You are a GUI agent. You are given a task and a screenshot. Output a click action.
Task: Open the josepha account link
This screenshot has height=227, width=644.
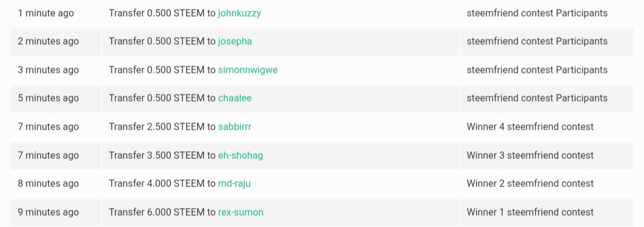235,42
